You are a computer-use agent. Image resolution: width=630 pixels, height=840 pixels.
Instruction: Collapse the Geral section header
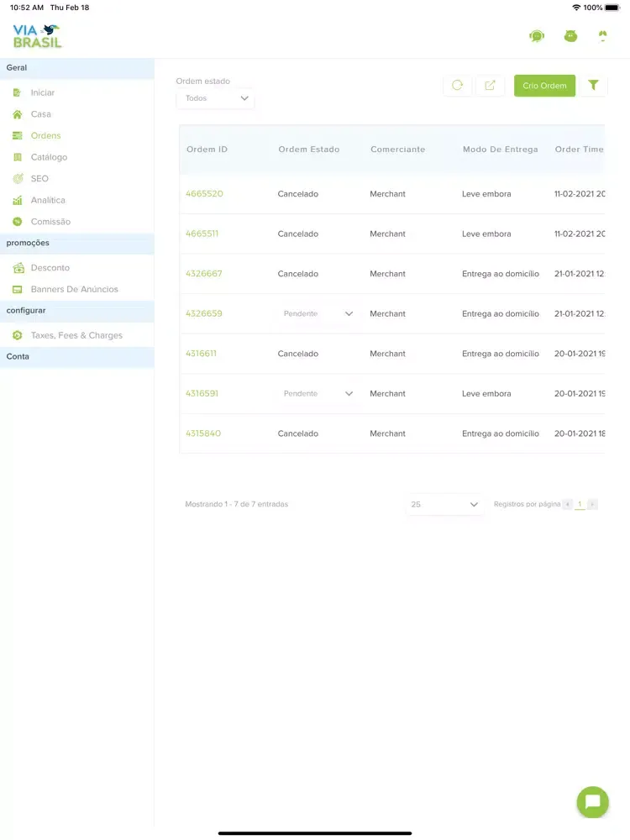coord(77,68)
